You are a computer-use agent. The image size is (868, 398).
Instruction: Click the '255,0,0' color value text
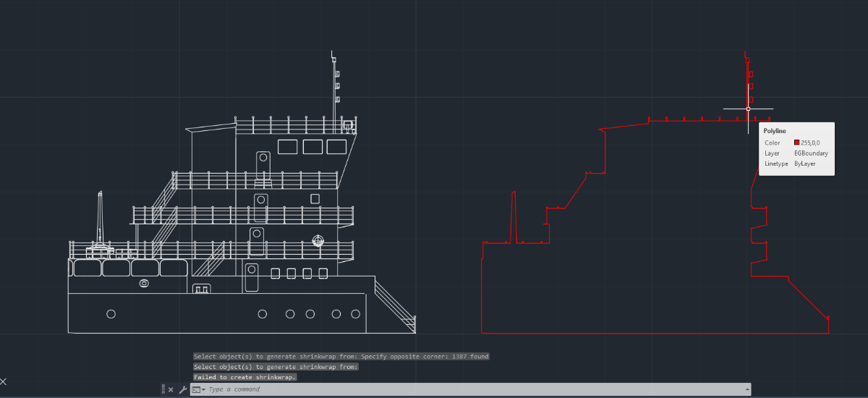point(810,143)
